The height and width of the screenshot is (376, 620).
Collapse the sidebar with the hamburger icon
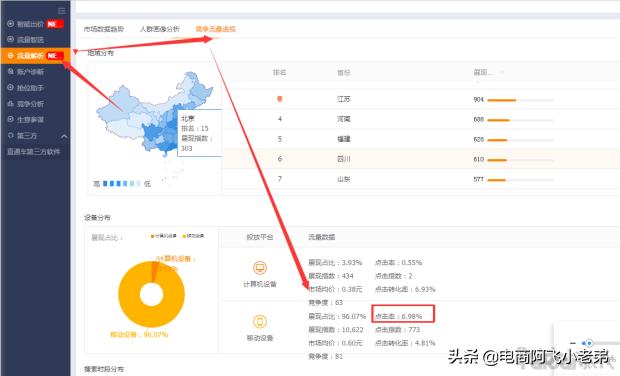click(62, 11)
